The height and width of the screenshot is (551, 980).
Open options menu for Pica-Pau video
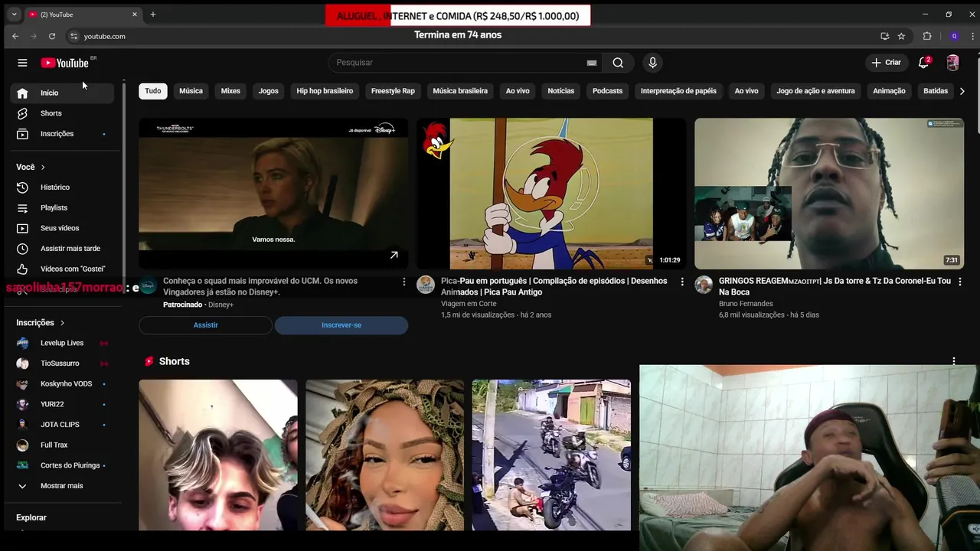(x=682, y=282)
